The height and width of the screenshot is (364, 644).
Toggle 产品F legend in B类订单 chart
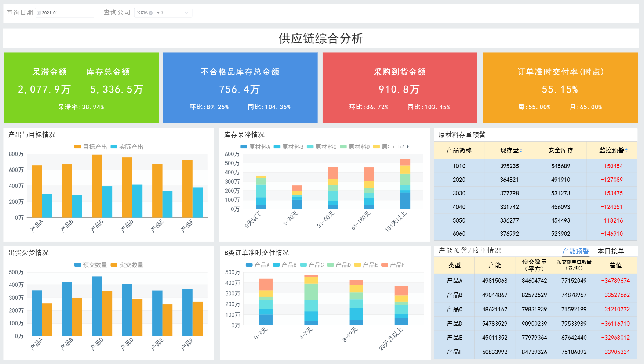(x=393, y=265)
